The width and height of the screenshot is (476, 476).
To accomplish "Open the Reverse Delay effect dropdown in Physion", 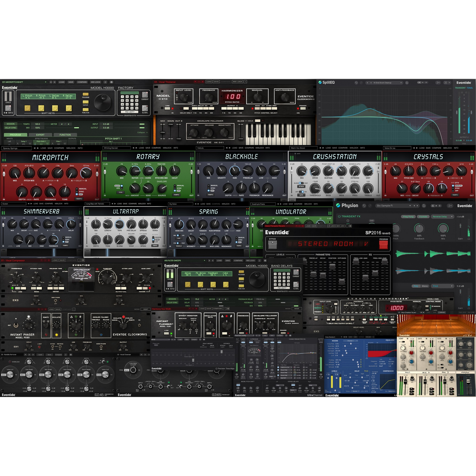I will pos(443,216).
